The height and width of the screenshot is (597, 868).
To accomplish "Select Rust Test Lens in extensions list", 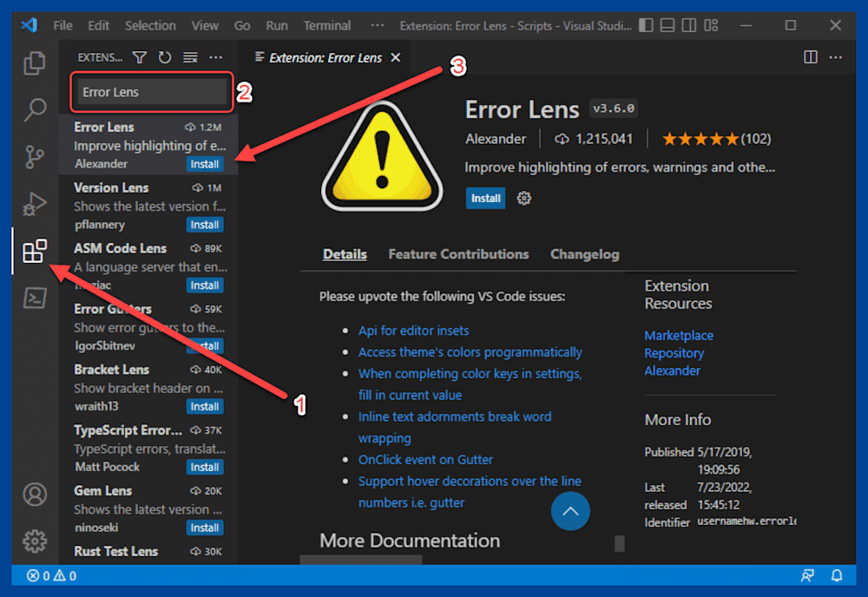I will (148, 552).
